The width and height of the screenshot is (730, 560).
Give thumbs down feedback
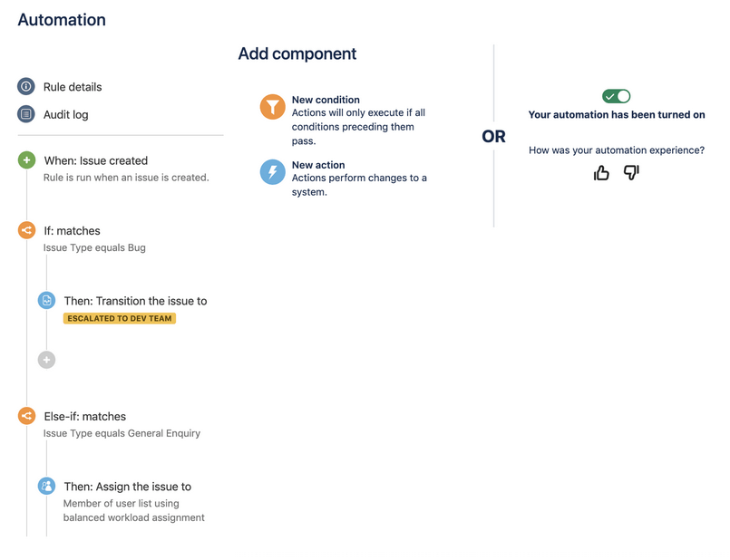(x=631, y=172)
